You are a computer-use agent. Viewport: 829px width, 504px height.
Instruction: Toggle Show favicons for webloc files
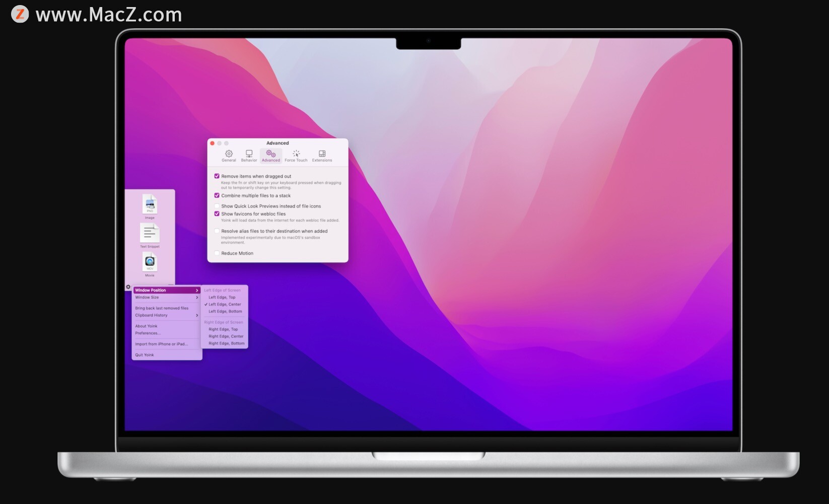pyautogui.click(x=217, y=213)
